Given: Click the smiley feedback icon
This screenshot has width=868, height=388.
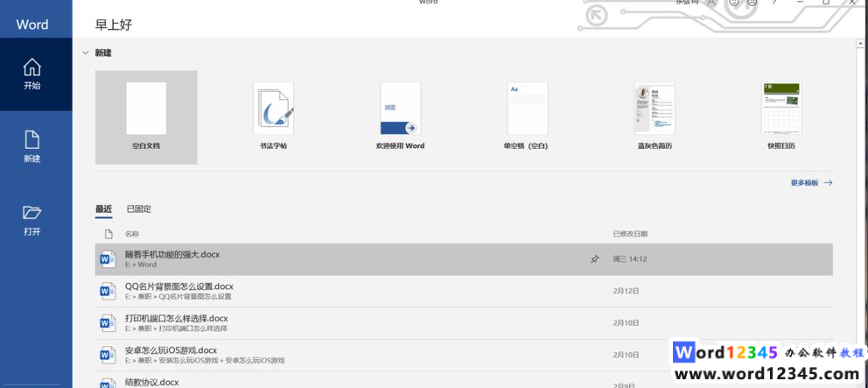Looking at the screenshot, I should pos(734,3).
